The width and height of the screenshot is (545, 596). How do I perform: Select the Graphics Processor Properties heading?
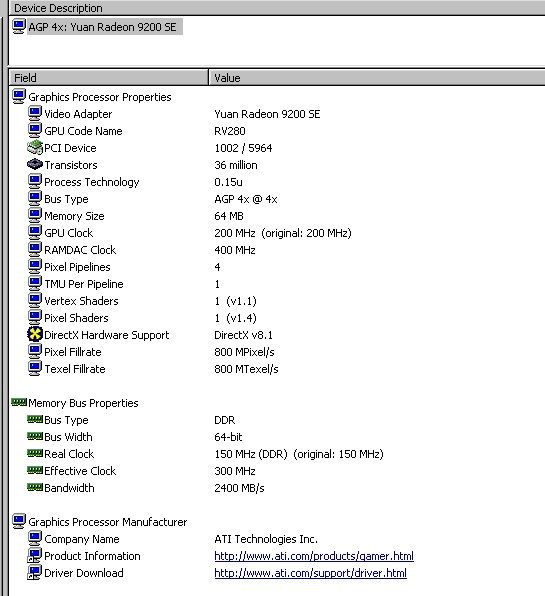(100, 97)
